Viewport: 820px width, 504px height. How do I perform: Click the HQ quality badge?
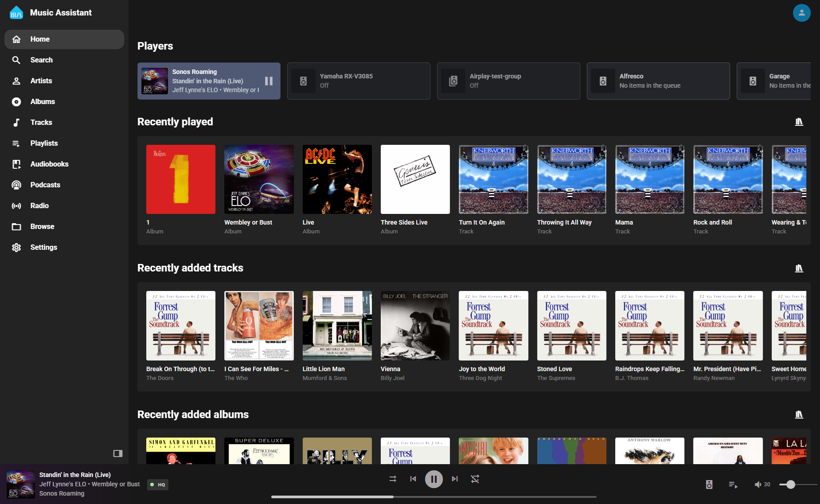click(x=158, y=485)
